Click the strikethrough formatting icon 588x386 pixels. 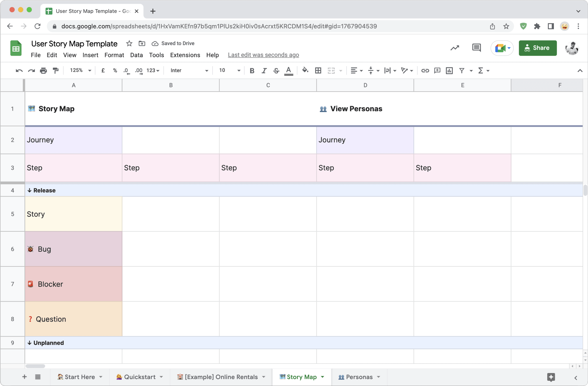pyautogui.click(x=276, y=71)
